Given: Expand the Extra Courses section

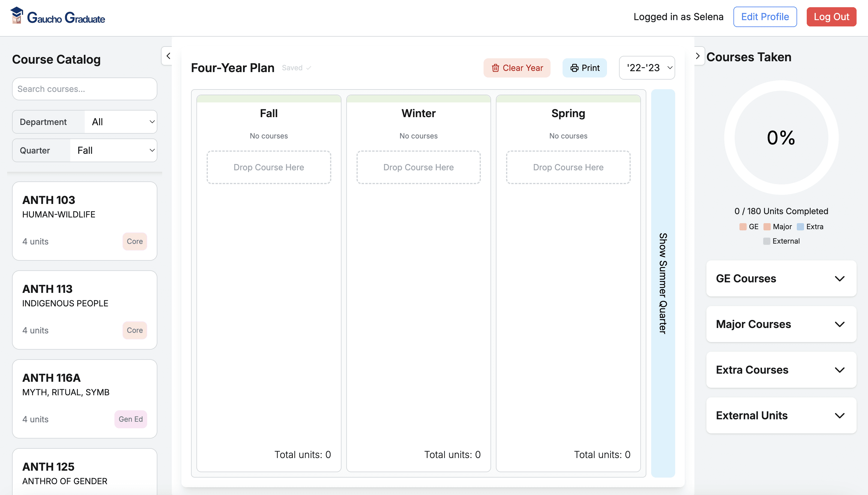Looking at the screenshot, I should (781, 369).
